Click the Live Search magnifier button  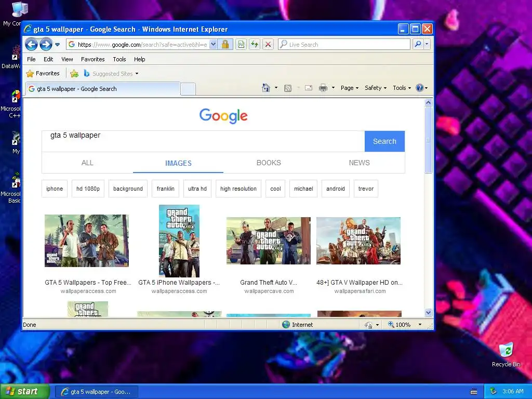click(418, 45)
